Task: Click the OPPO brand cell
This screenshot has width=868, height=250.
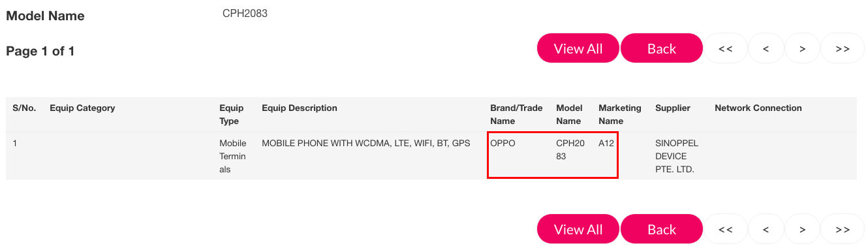Action: (503, 143)
